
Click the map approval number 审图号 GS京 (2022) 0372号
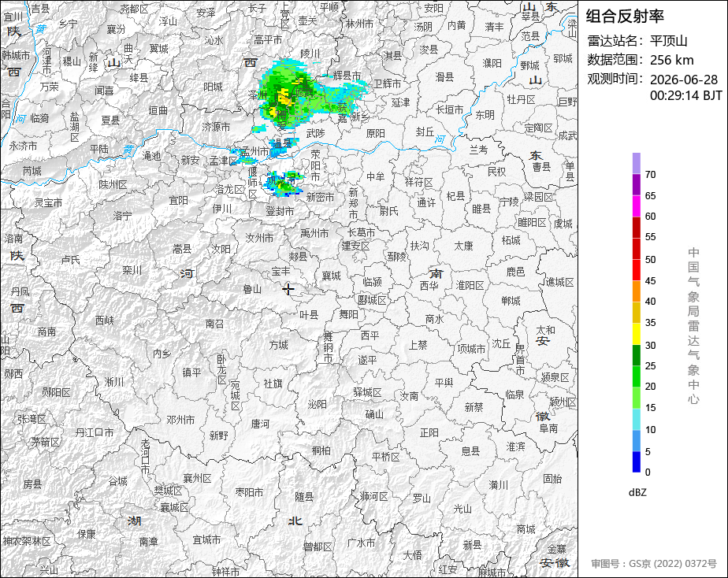point(654,564)
